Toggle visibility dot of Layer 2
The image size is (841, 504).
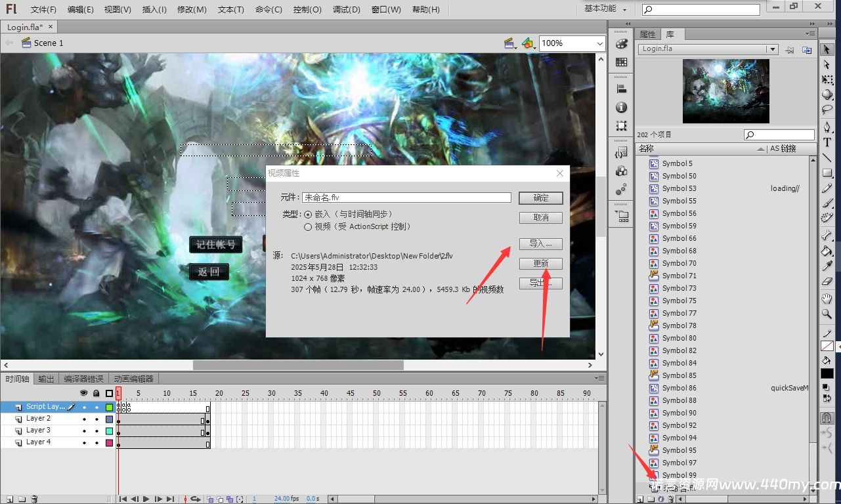click(84, 419)
